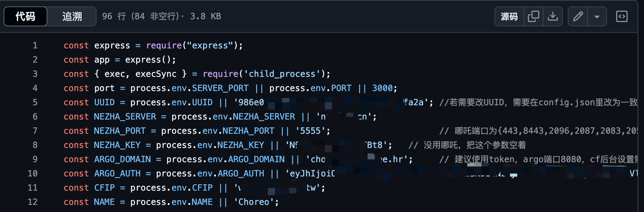644x212 pixels.
Task: Click line number 8 in gutter
Action: [35, 145]
